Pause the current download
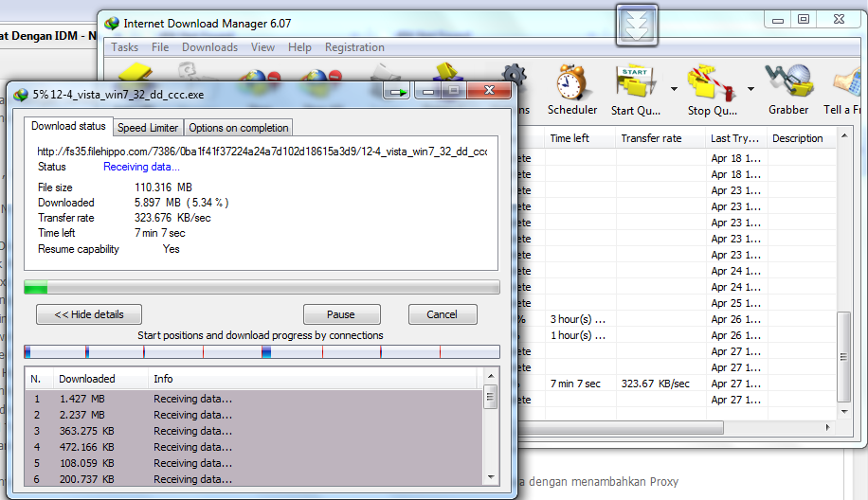Screen dimensions: 868x500 341,314
